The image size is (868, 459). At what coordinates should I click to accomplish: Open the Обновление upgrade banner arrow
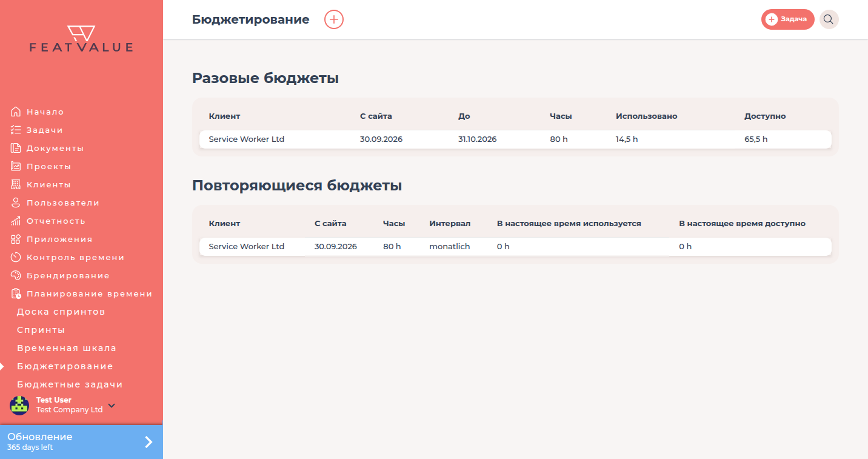(x=149, y=442)
